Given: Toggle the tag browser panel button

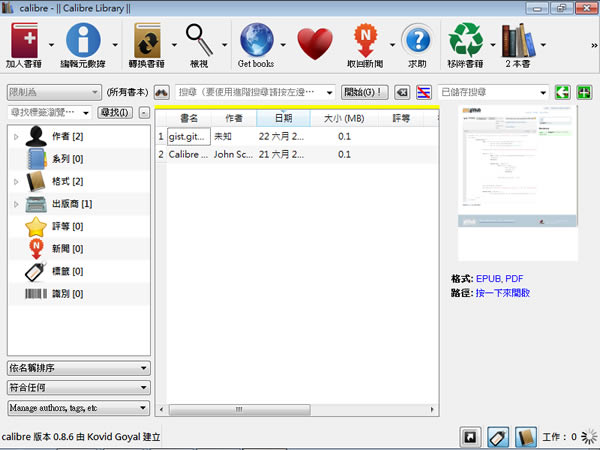Looking at the screenshot, I should [497, 437].
